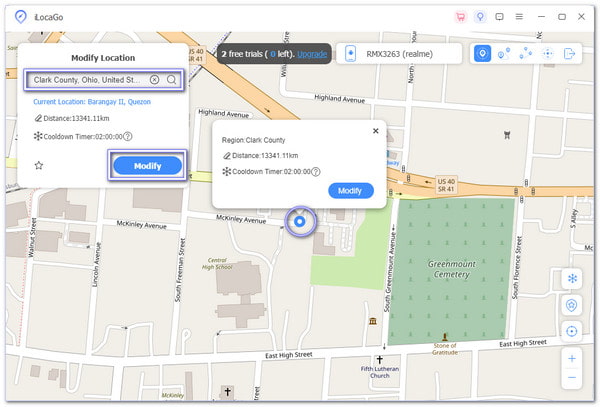Click the US 40 SR 41 road shield
Screen dimensions: 600x407
pos(446,185)
